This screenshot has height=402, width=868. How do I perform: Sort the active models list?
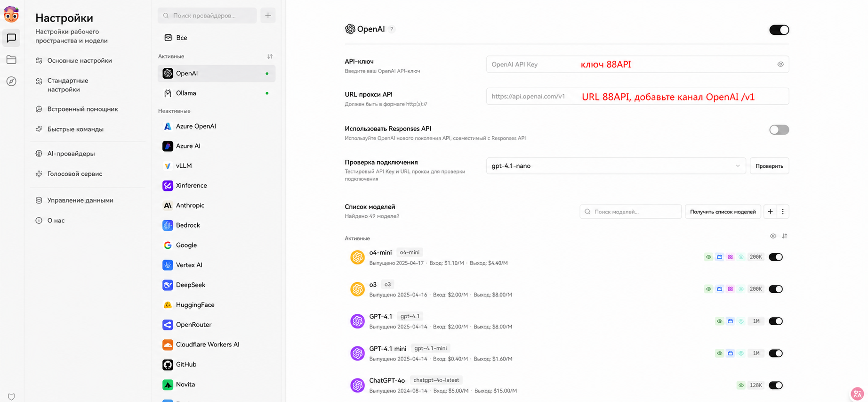[784, 236]
